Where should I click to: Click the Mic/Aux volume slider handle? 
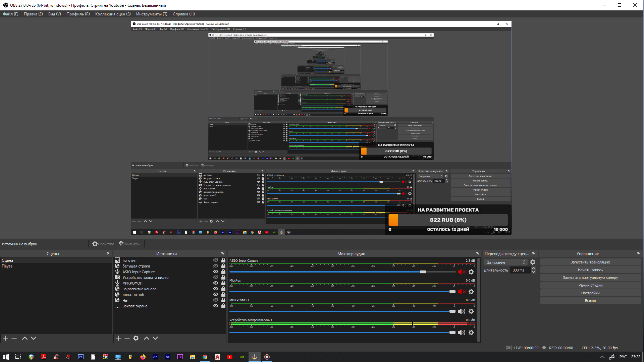pos(452,292)
